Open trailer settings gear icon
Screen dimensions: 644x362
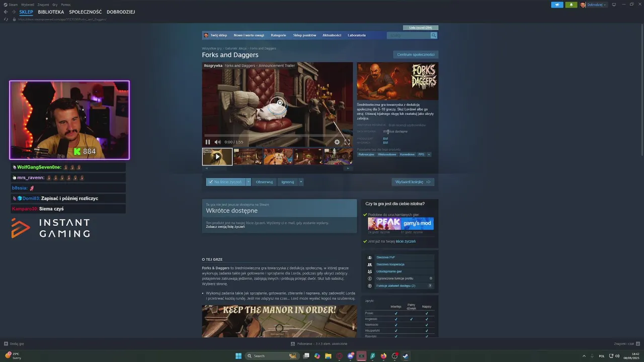(x=337, y=142)
